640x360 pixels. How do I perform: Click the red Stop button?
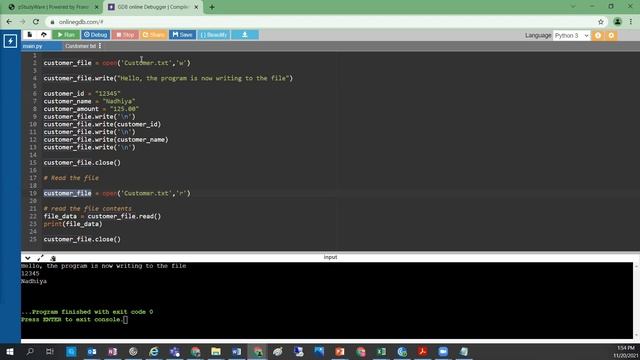(x=125, y=35)
